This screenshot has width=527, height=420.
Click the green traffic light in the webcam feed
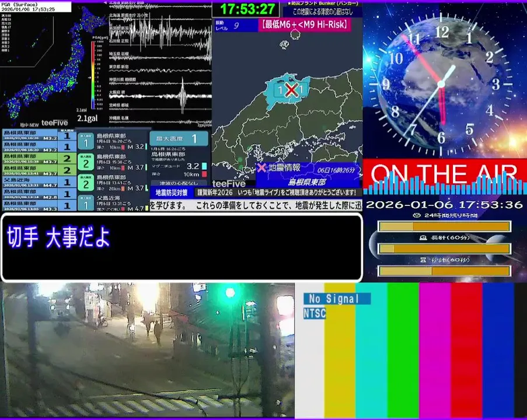(230, 293)
